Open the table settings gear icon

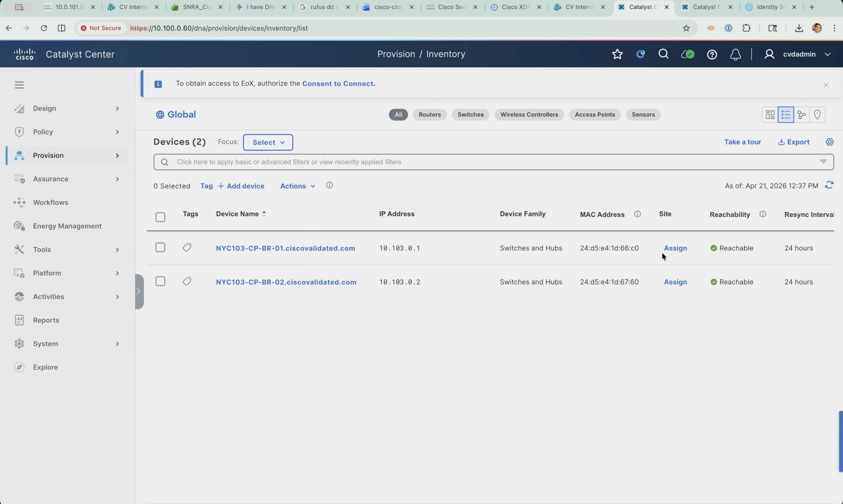829,142
